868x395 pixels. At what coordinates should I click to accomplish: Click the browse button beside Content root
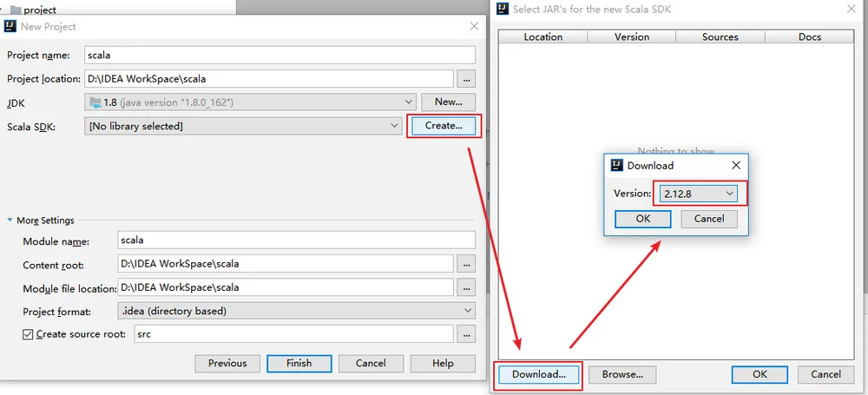(466, 264)
